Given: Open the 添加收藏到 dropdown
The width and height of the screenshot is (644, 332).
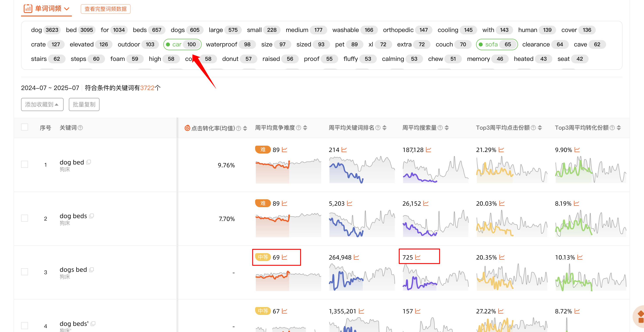Looking at the screenshot, I should tap(42, 104).
